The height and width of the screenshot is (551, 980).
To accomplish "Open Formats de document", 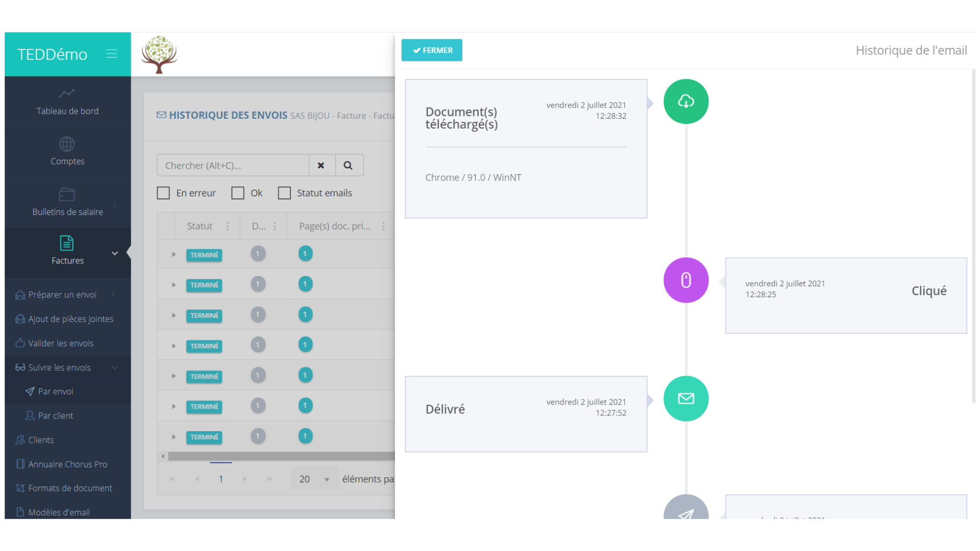I will [x=64, y=488].
